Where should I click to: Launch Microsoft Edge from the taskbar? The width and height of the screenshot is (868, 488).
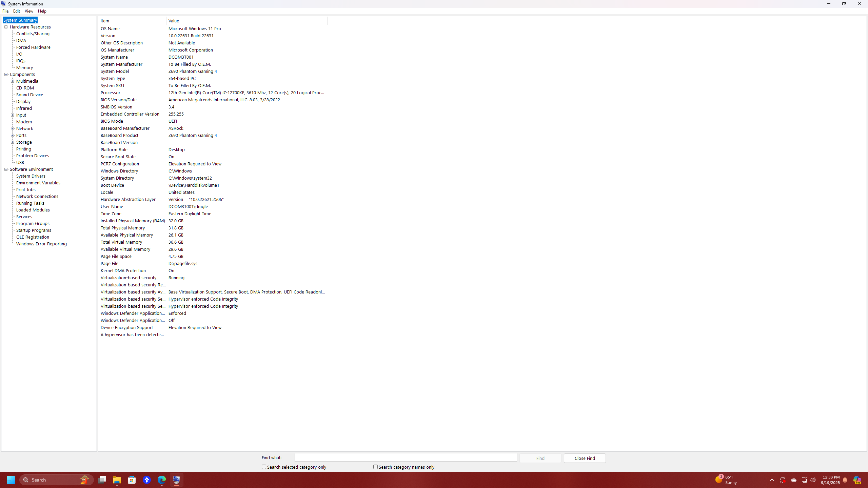162,480
